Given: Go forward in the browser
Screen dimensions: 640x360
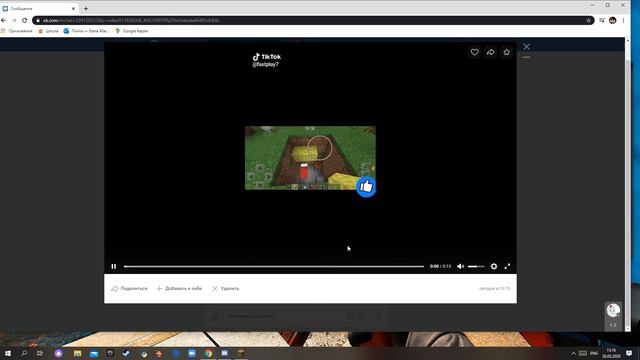Looking at the screenshot, I should 14,20.
